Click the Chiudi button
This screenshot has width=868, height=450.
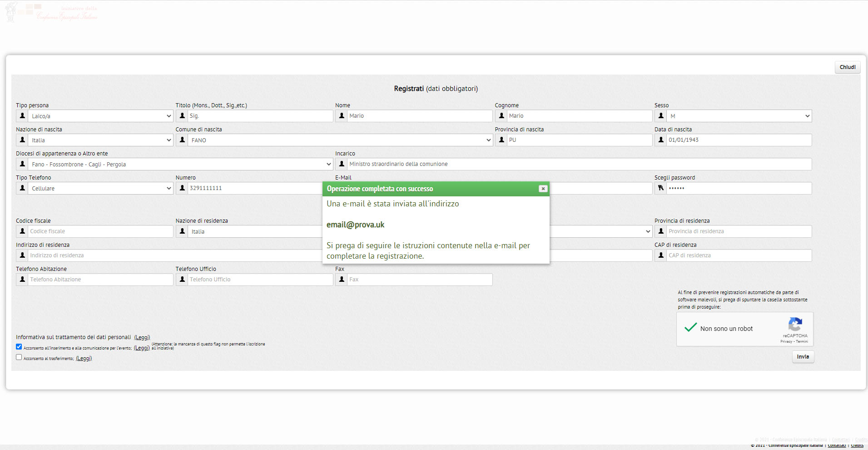coord(847,67)
